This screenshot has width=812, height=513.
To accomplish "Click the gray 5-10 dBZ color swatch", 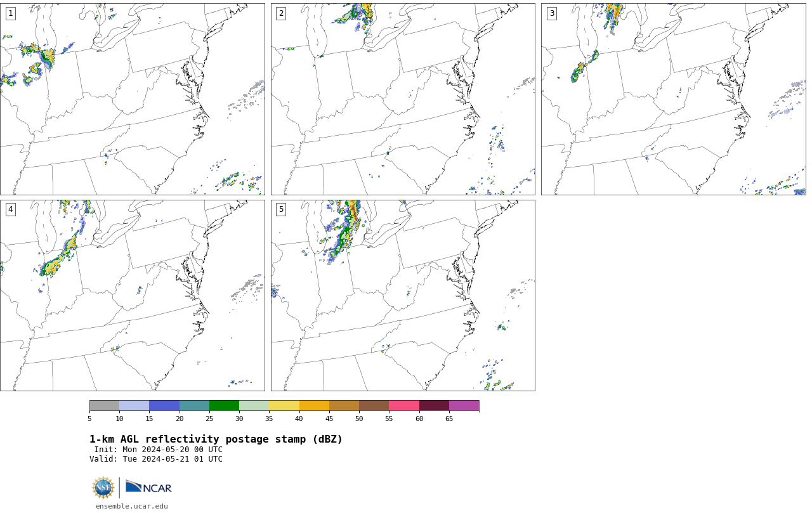I will 105,406.
